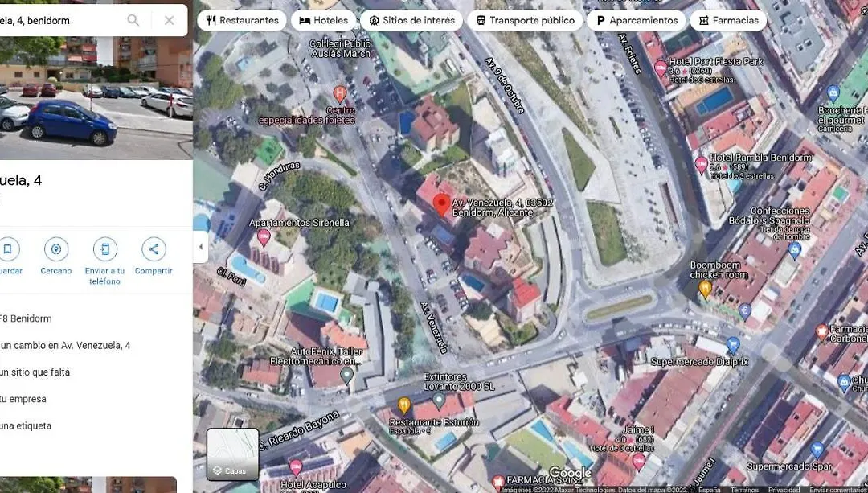Filter map by Hoteles
Image resolution: width=868 pixels, height=493 pixels.
click(324, 20)
